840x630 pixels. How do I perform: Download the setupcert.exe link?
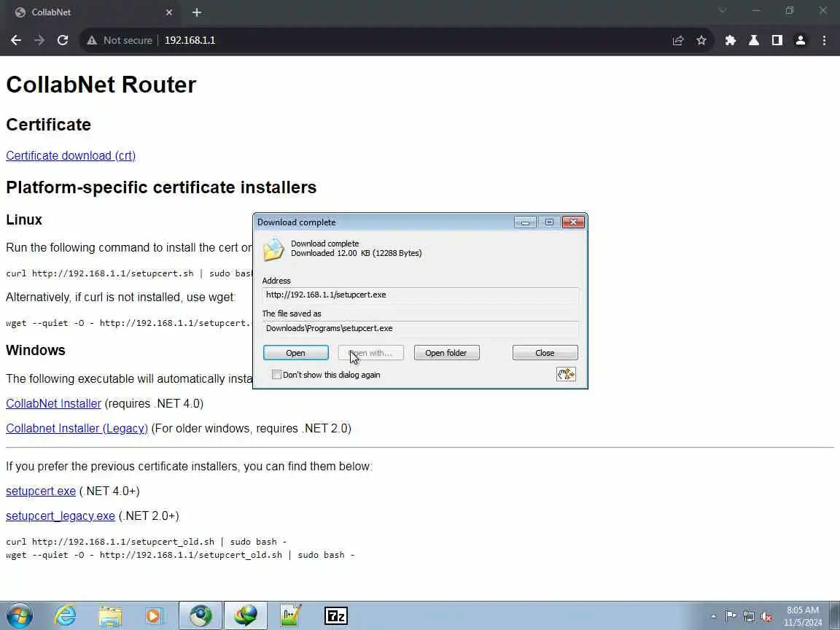(x=41, y=491)
